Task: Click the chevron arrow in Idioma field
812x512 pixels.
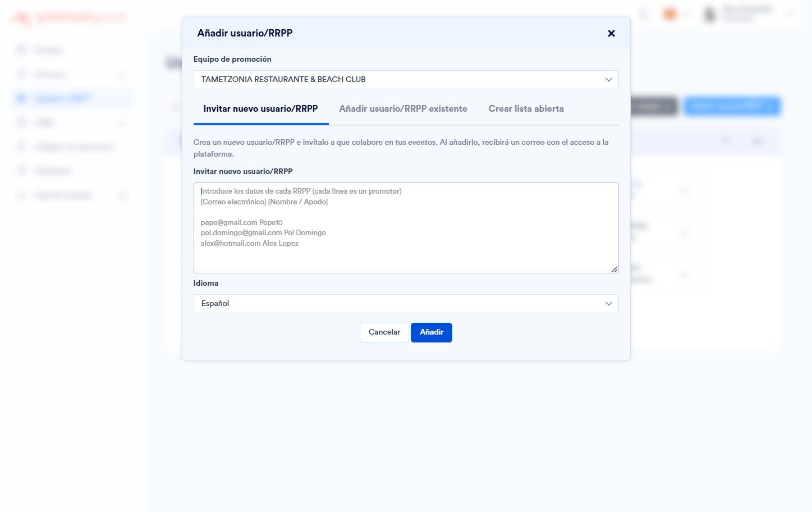Action: 608,304
